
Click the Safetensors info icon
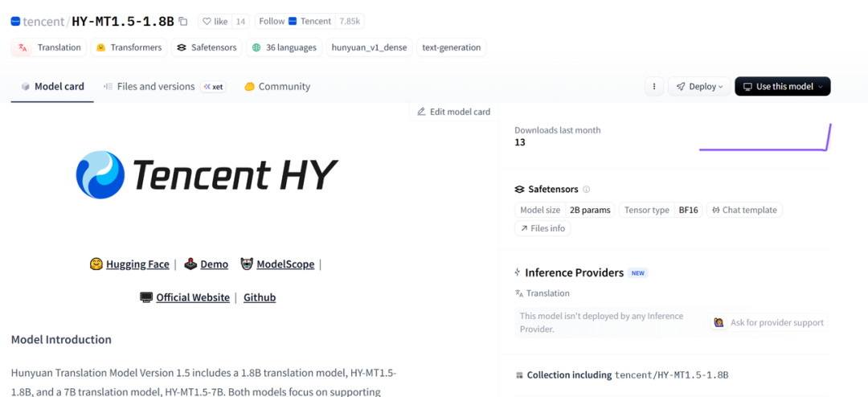[586, 190]
